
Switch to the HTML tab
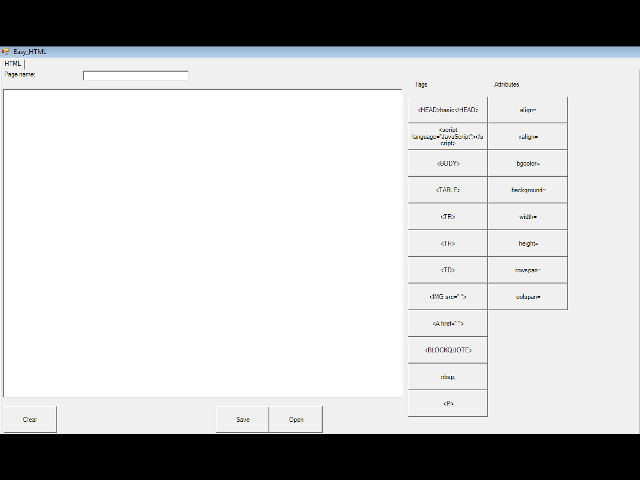click(13, 63)
